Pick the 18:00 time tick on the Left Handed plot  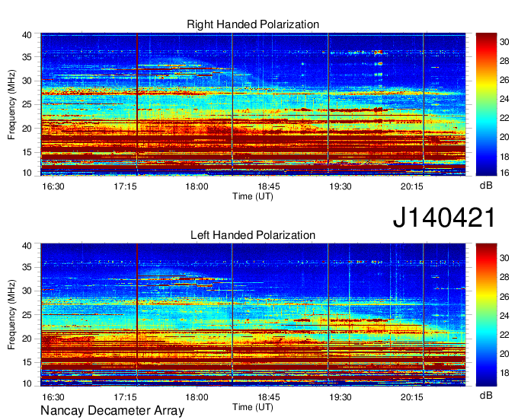197,397
